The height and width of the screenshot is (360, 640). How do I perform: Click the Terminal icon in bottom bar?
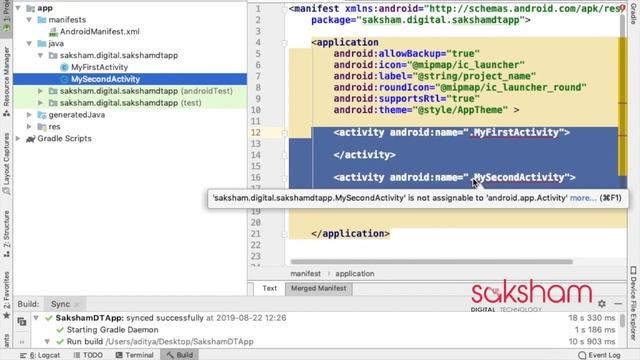click(x=119, y=355)
